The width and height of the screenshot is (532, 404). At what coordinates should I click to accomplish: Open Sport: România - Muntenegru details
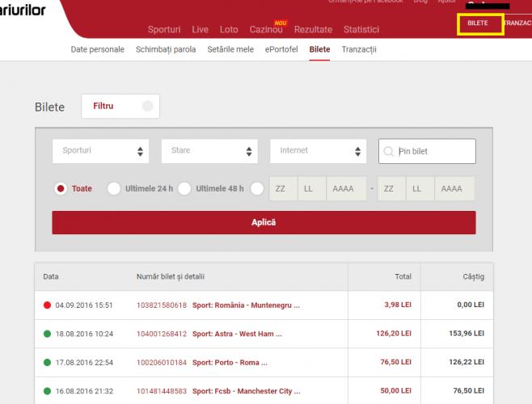246,305
